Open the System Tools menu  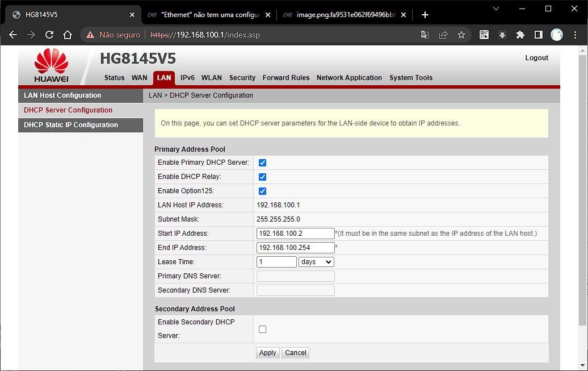click(x=411, y=78)
